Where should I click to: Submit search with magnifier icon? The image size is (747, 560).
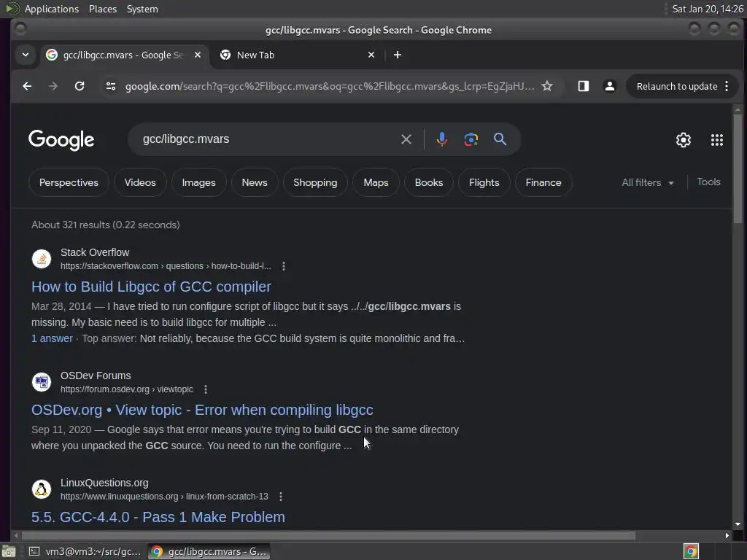tap(500, 139)
